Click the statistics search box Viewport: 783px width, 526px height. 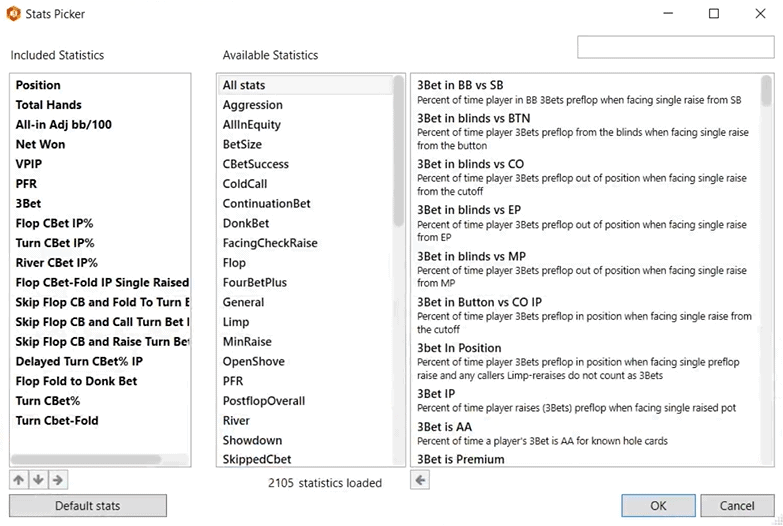pos(675,48)
